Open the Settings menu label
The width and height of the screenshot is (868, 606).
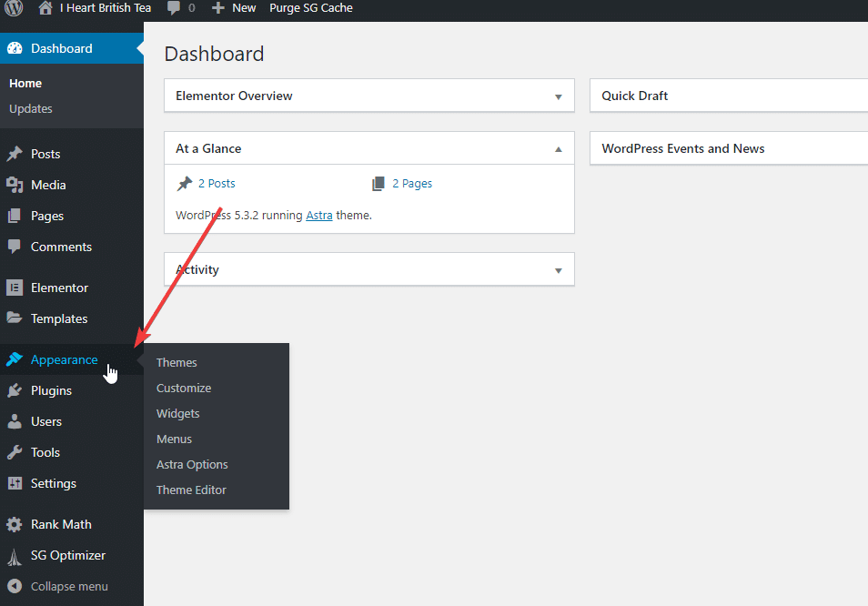(x=53, y=484)
